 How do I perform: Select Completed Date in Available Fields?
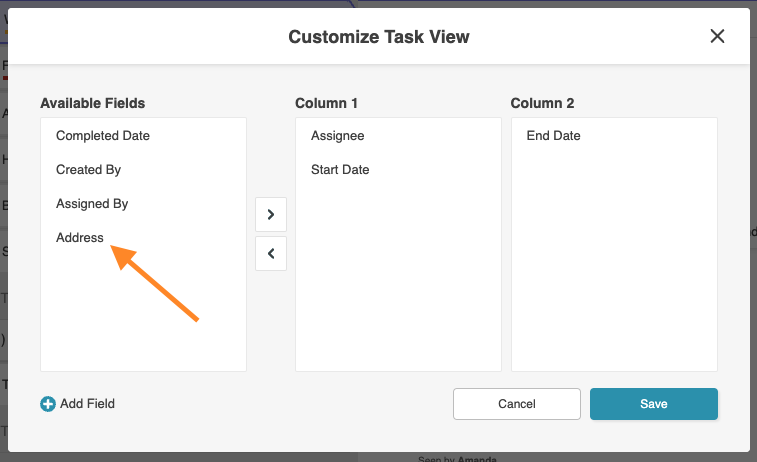103,136
